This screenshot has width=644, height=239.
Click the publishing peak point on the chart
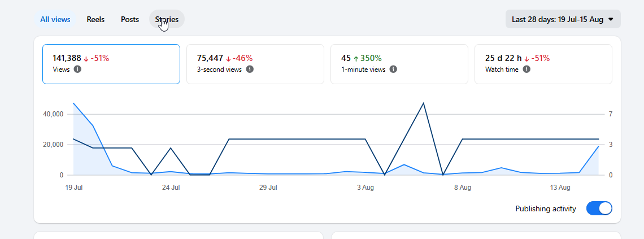point(423,103)
